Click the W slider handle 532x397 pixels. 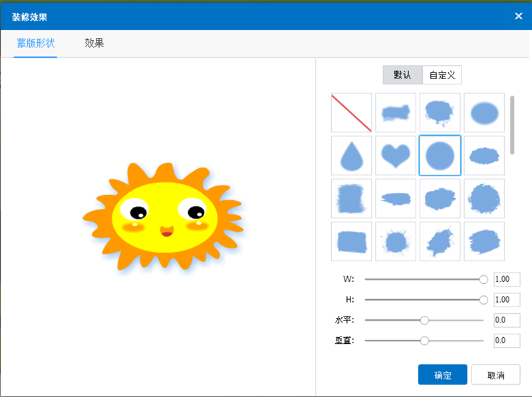[x=483, y=279]
